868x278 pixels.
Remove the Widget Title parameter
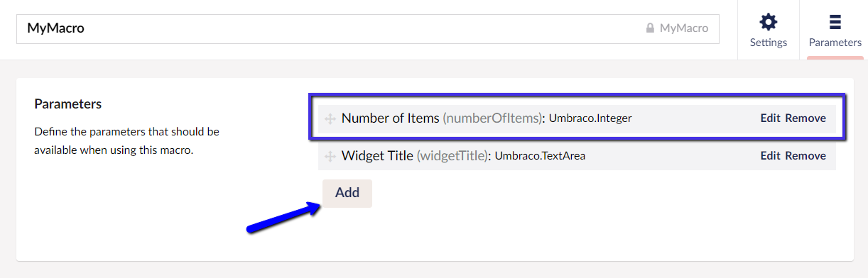pyautogui.click(x=805, y=155)
